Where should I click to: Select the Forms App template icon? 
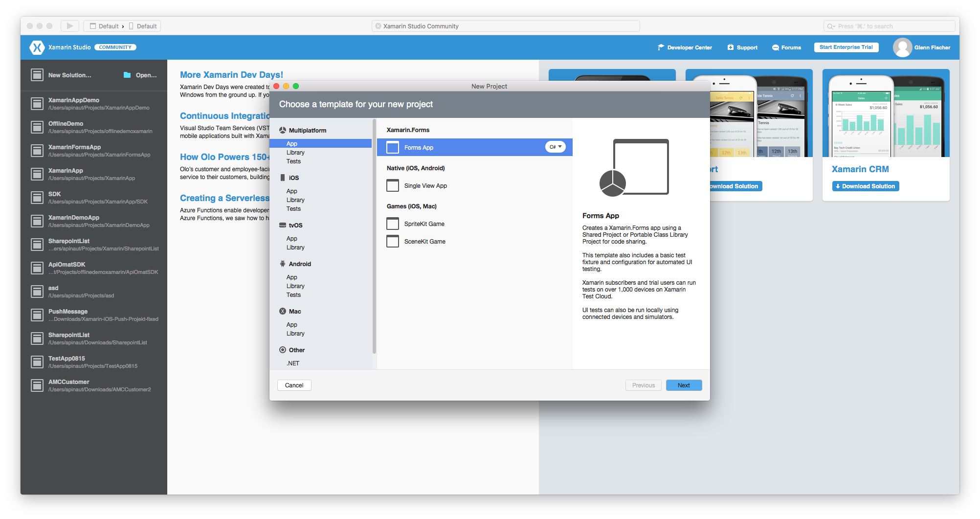[x=393, y=147]
